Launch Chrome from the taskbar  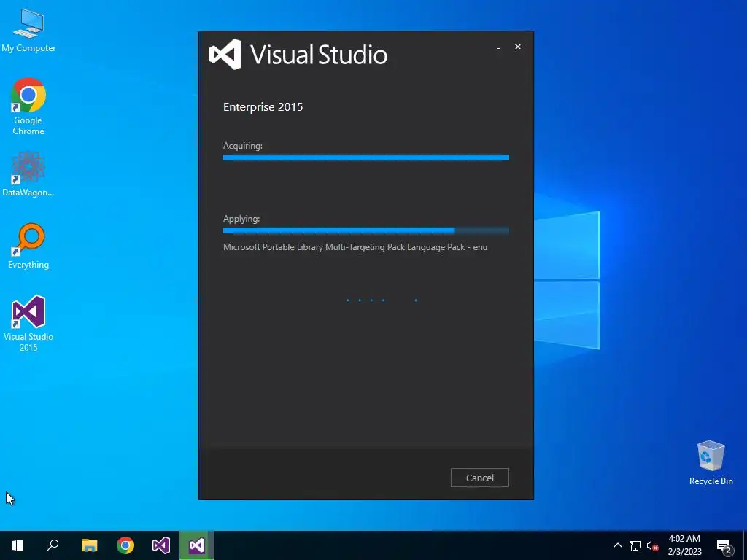point(125,545)
